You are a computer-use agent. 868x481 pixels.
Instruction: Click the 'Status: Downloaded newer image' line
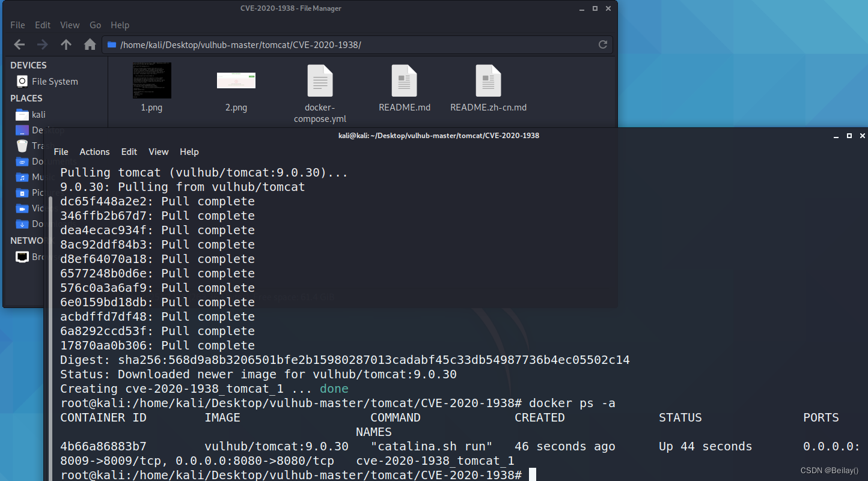point(258,374)
